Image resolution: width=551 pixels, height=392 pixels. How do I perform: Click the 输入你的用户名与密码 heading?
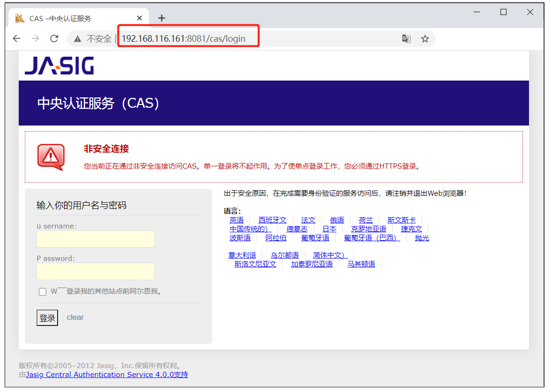[x=81, y=205]
